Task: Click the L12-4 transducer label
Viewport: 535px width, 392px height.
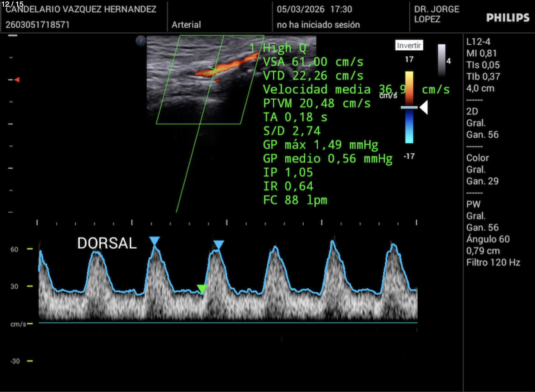Action: tap(478, 42)
